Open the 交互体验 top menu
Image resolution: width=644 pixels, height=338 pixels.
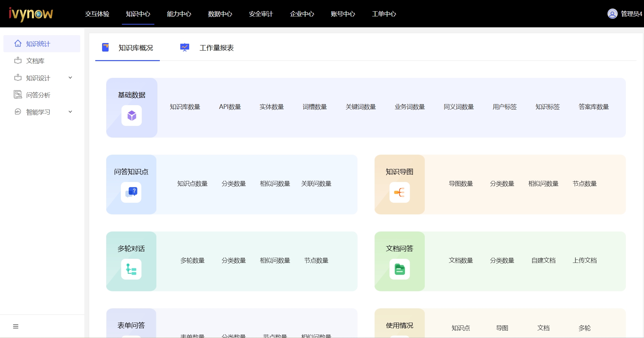(97, 14)
